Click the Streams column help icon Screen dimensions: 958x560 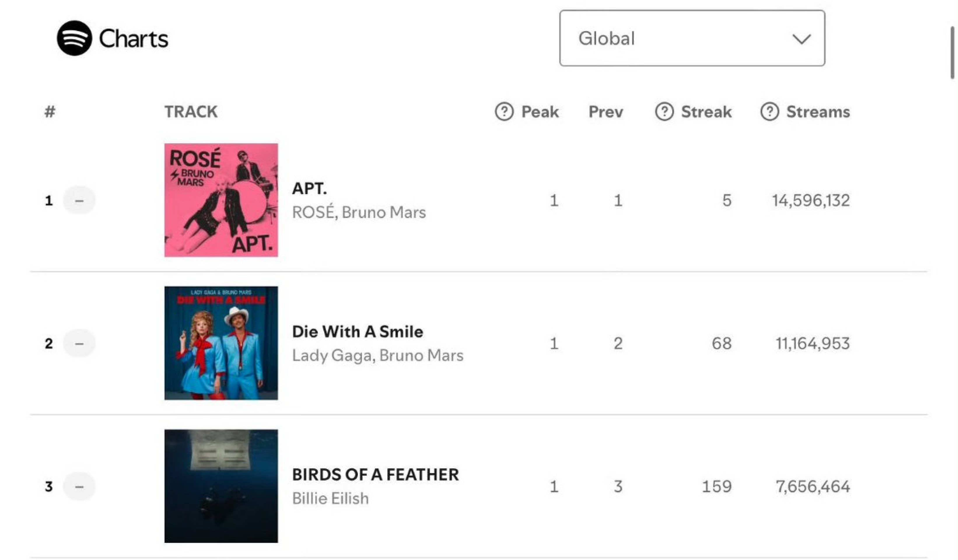pos(769,112)
